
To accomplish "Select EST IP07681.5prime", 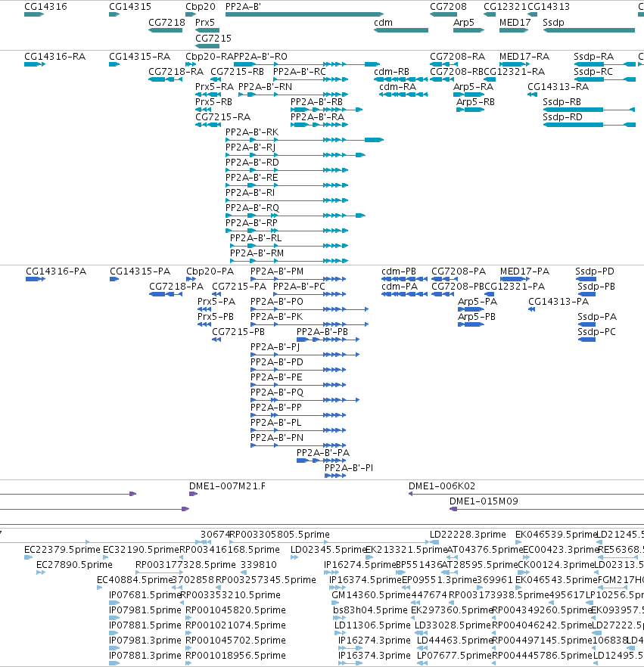I will [145, 595].
